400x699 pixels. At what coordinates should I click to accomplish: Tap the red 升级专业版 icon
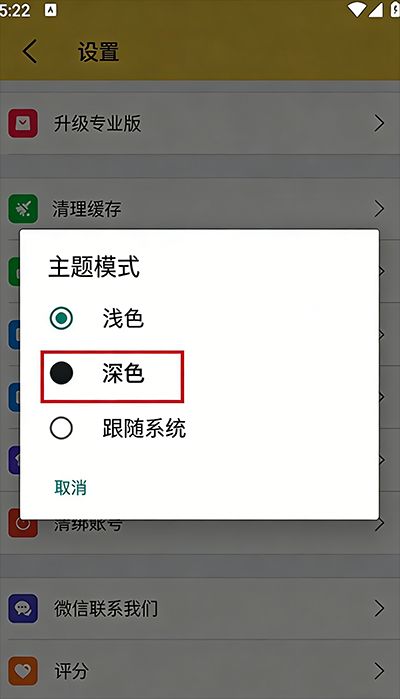pyautogui.click(x=23, y=123)
